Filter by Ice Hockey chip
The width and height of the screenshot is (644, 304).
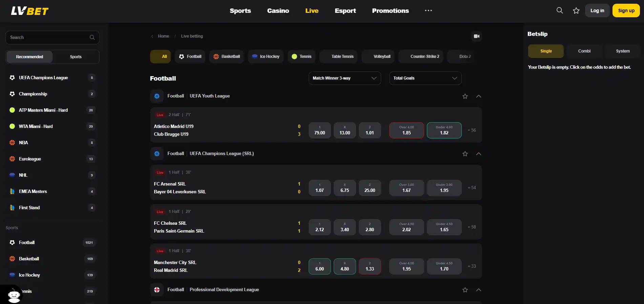[266, 57]
